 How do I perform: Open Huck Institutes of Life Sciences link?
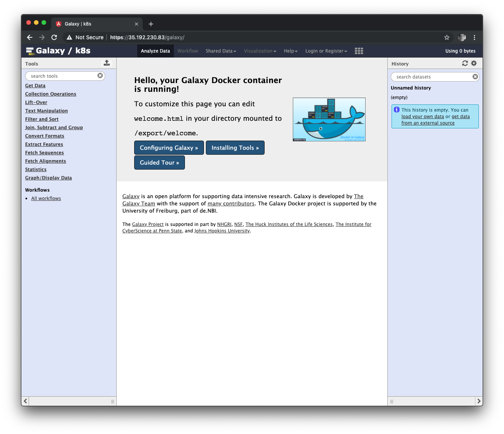[x=289, y=224]
